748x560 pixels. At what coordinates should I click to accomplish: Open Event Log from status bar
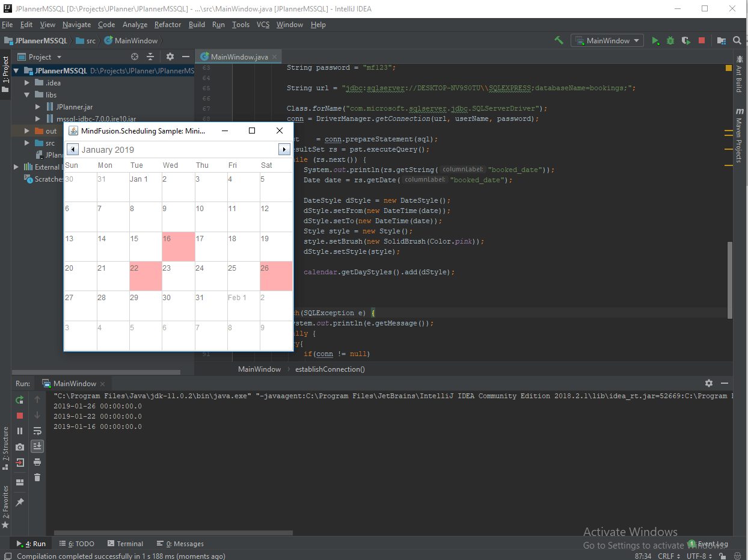pos(709,544)
